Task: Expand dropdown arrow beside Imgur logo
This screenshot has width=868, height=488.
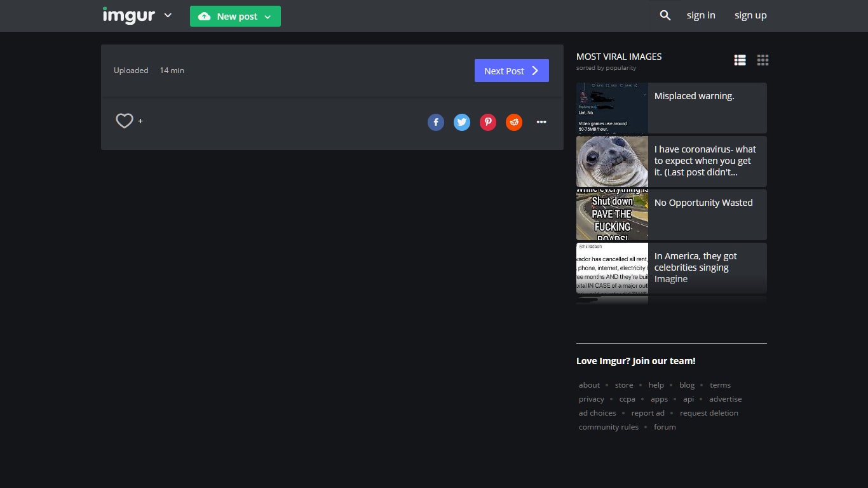Action: [x=168, y=15]
